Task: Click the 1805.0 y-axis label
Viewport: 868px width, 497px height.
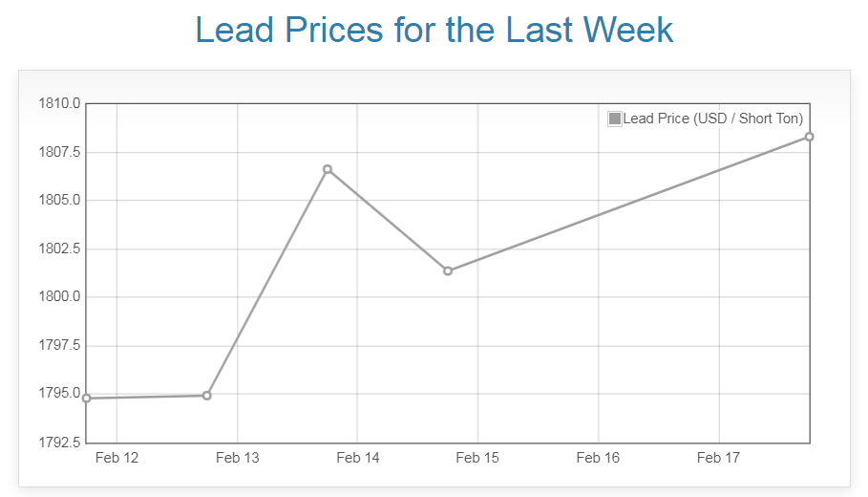Action: point(58,200)
